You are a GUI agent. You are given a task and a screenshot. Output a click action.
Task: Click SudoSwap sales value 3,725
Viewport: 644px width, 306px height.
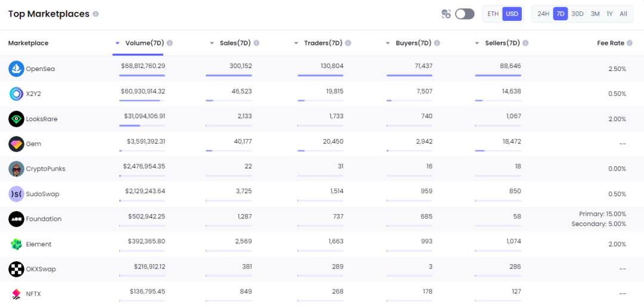244,191
